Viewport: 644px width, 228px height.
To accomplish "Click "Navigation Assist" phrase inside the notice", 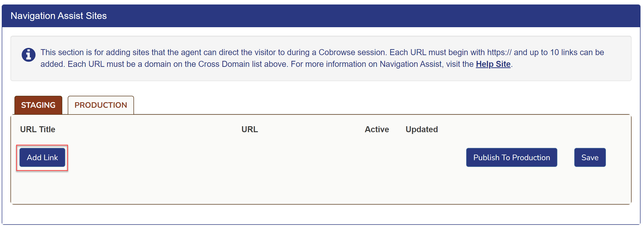I will click(410, 64).
